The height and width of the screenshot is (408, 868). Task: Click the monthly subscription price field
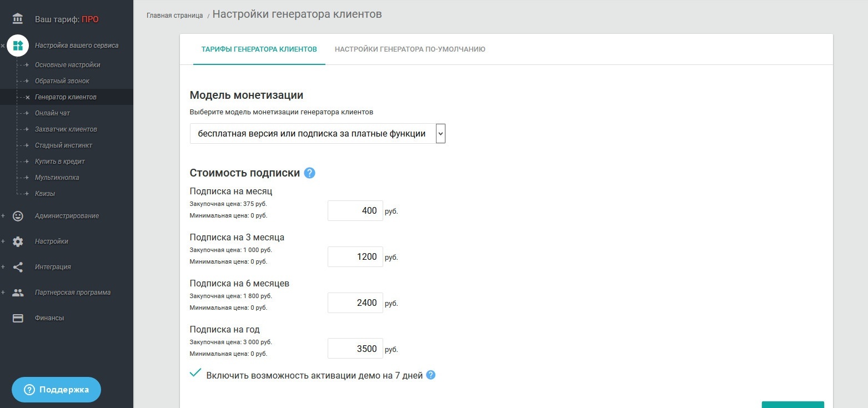point(355,211)
